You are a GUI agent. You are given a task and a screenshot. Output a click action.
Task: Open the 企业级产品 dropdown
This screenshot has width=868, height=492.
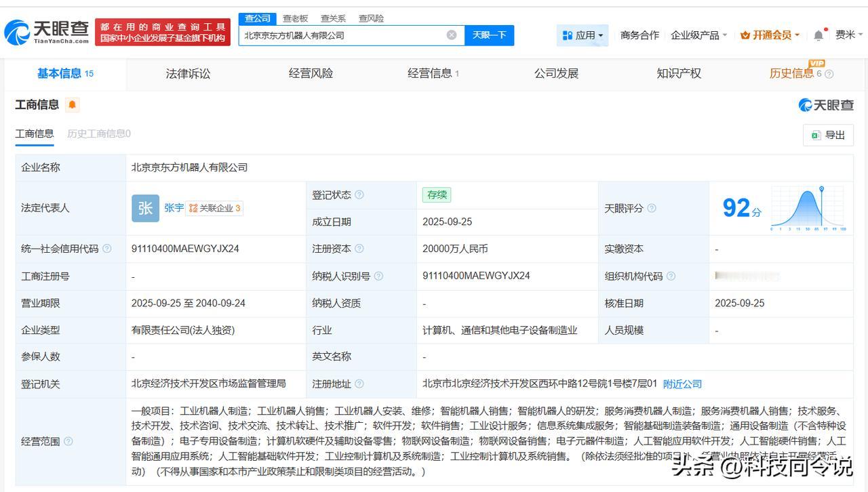(x=698, y=35)
